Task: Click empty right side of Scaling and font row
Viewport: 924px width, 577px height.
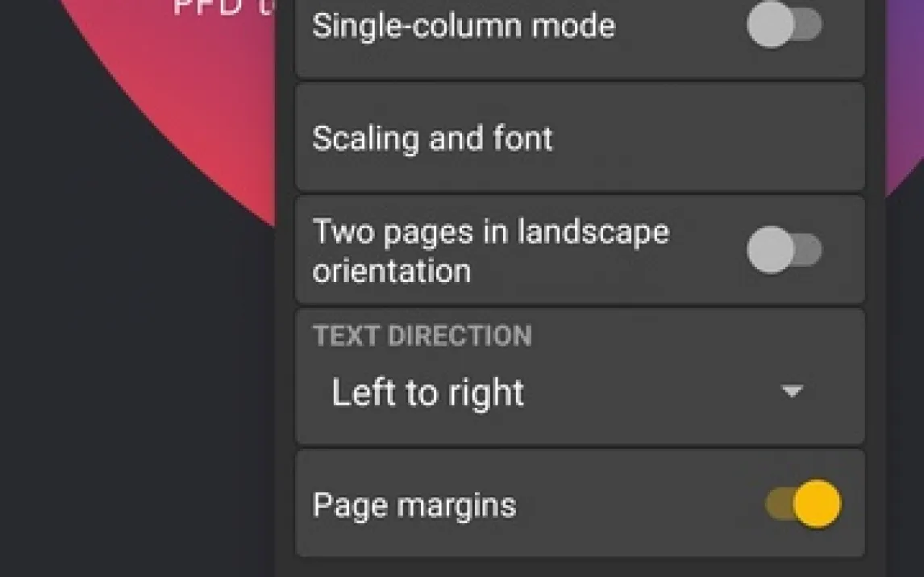Action: coord(726,139)
